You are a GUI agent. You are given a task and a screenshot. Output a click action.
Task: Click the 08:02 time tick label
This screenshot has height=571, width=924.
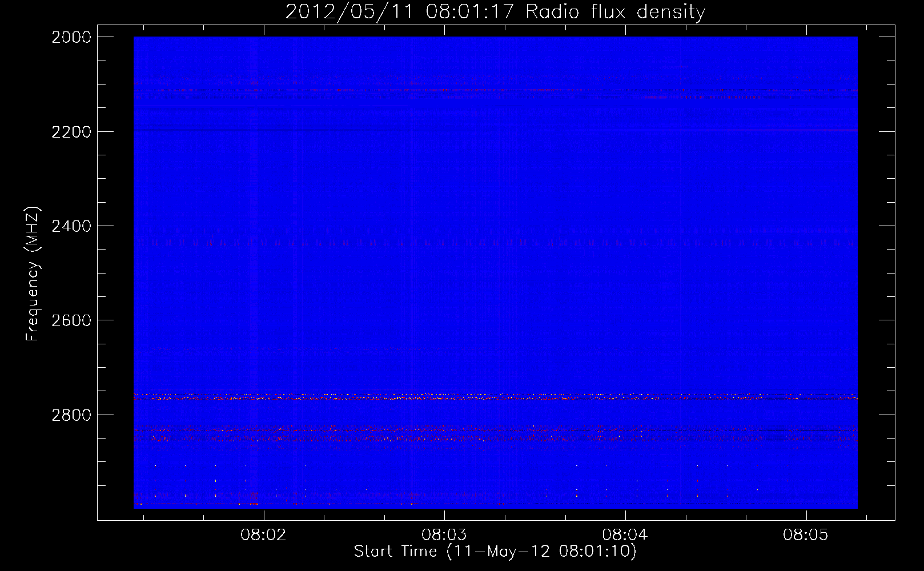(x=263, y=535)
